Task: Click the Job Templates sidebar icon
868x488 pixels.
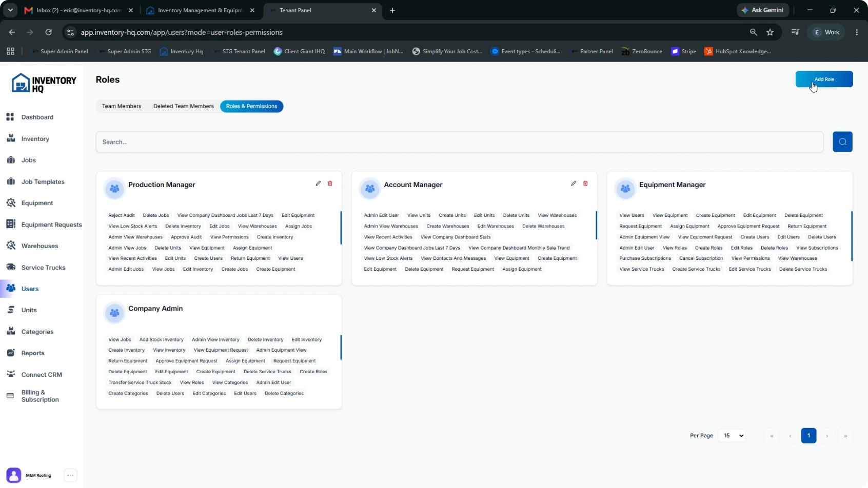Action: (10, 181)
